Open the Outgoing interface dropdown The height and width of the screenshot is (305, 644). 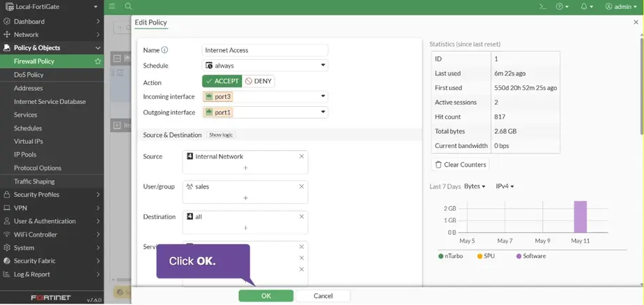[x=265, y=112]
